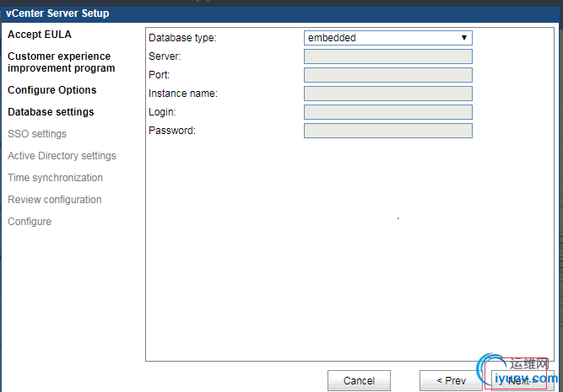Image resolution: width=563 pixels, height=392 pixels.
Task: Click the final Configure step in sidebar
Action: pyautogui.click(x=30, y=222)
